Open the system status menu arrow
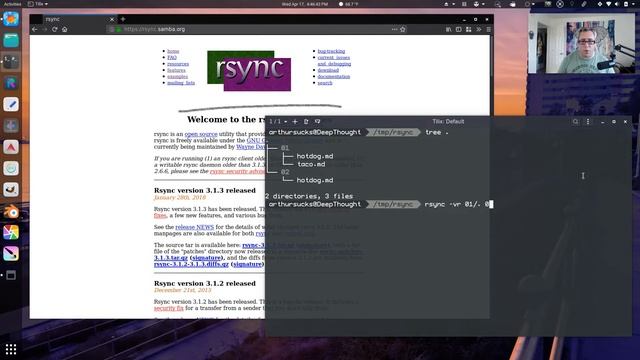Viewport: 640px width, 360px height. pos(633,4)
